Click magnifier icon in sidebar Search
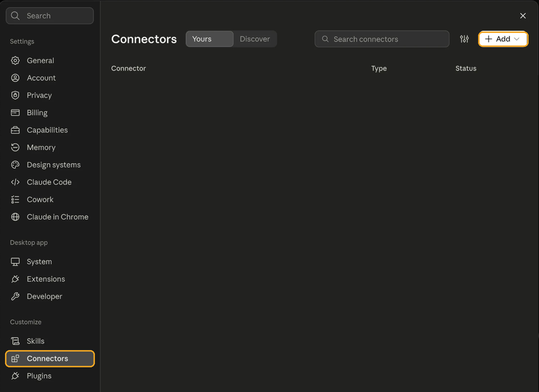The image size is (539, 392). [x=15, y=16]
